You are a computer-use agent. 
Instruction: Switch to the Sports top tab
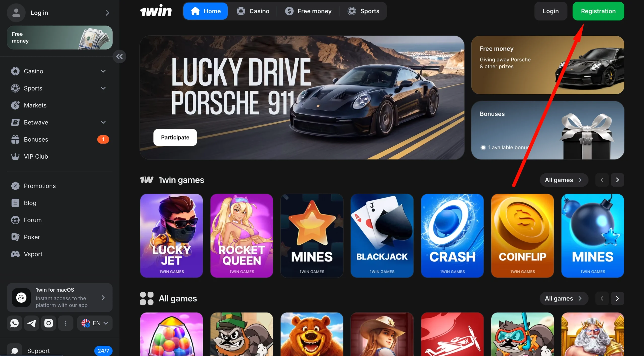(363, 11)
